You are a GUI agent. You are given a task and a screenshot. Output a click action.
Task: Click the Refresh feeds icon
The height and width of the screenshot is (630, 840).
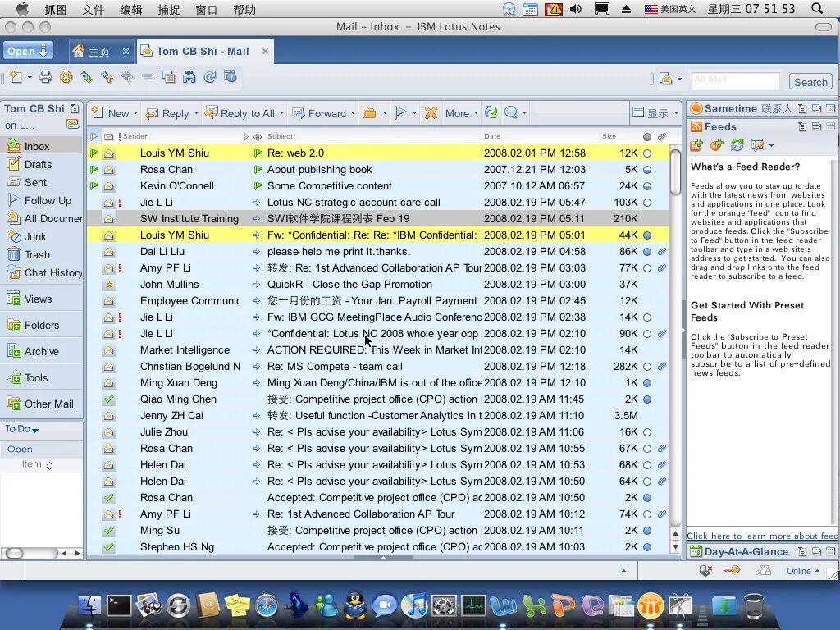(x=737, y=144)
